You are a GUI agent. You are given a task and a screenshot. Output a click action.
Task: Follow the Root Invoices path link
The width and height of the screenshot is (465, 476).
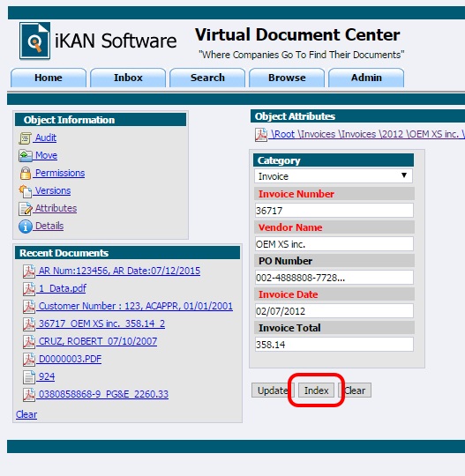367,134
